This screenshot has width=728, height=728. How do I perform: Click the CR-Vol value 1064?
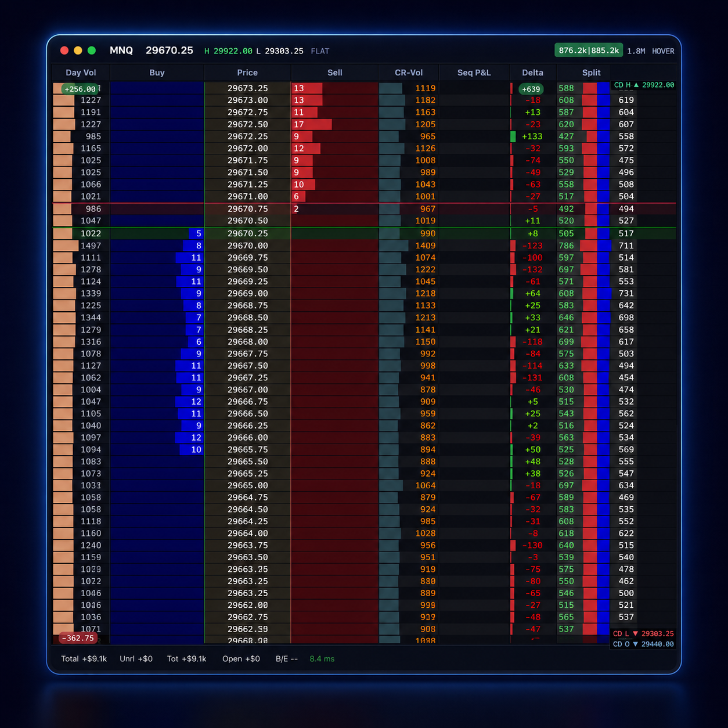(426, 485)
